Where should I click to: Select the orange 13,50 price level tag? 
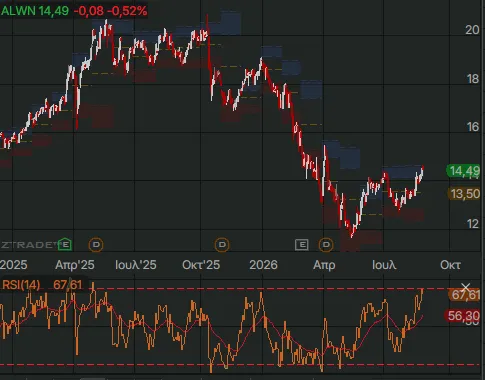click(x=465, y=194)
